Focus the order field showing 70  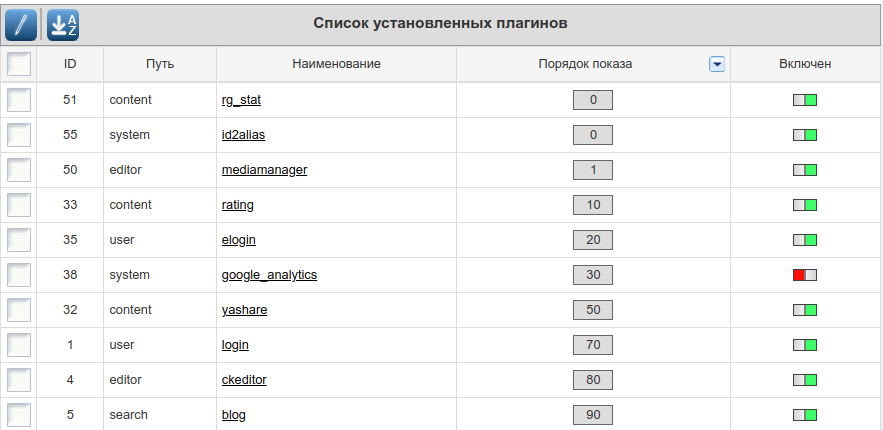593,345
